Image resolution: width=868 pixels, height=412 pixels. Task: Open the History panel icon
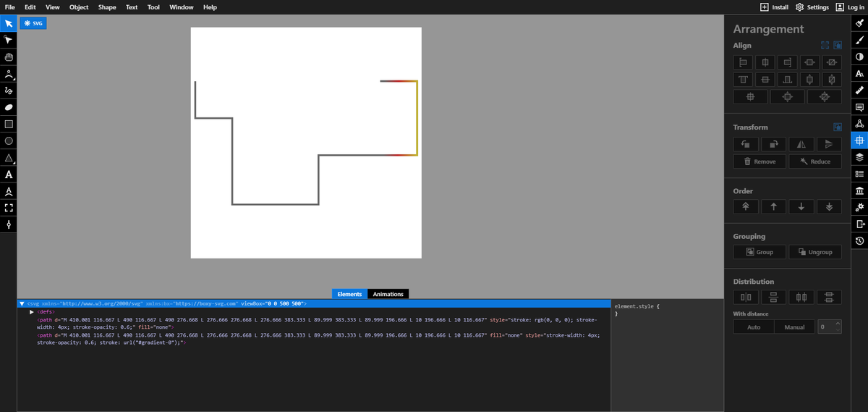click(859, 240)
